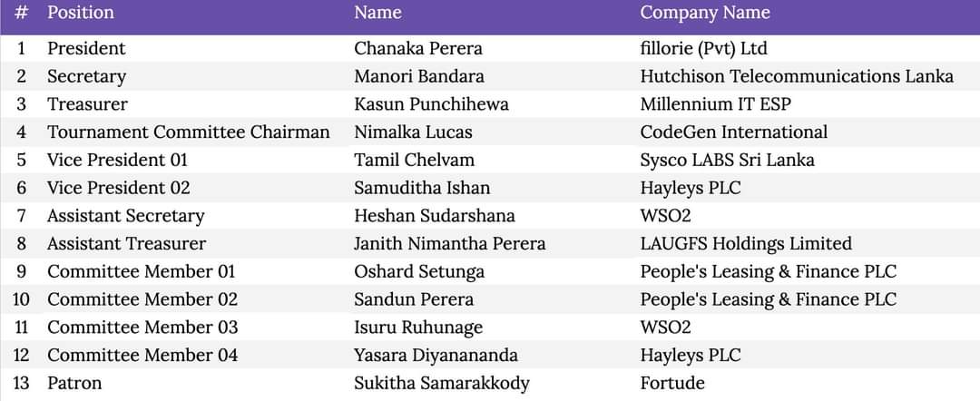Click Tournament Committee Chairman position

coord(188,132)
